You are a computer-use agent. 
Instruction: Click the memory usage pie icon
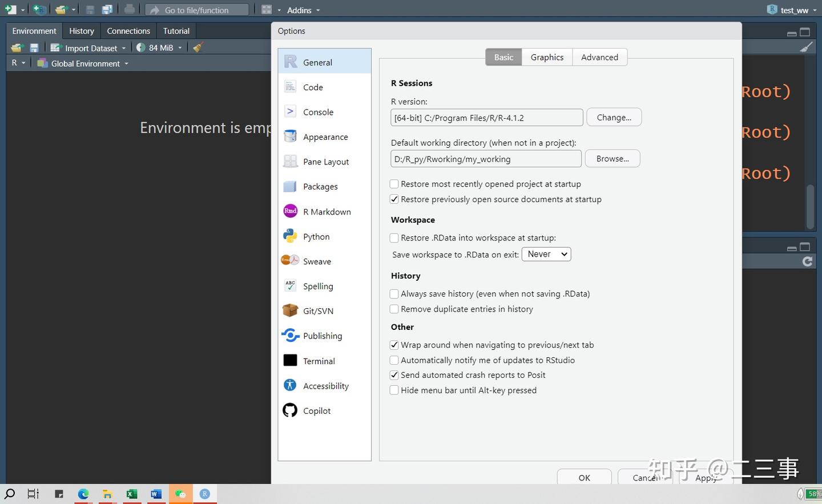pos(140,48)
